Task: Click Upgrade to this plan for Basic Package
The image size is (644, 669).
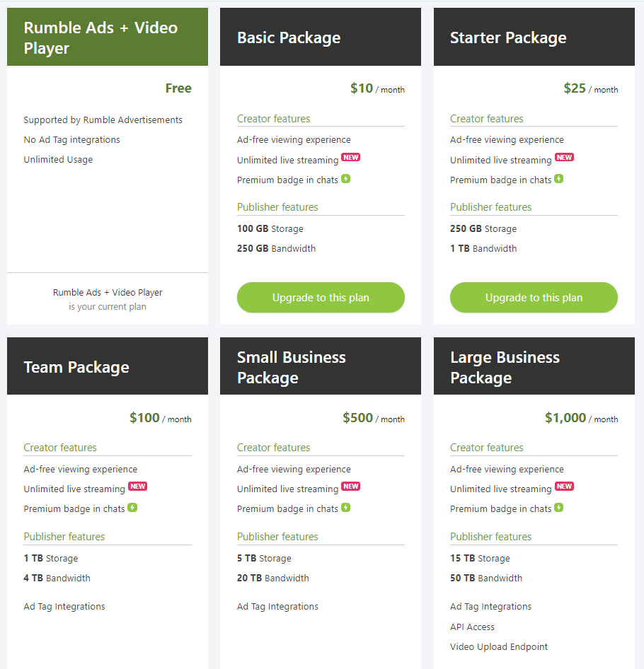Action: click(321, 298)
